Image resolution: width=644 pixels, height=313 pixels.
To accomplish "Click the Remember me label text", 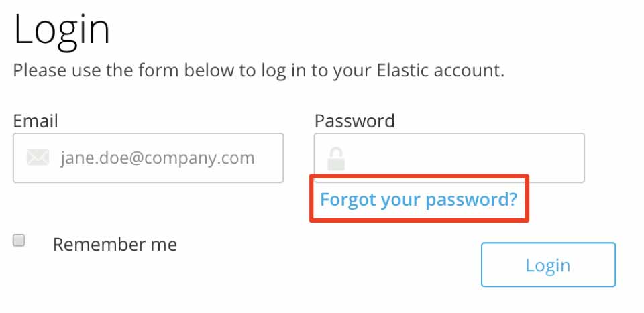I will 115,245.
